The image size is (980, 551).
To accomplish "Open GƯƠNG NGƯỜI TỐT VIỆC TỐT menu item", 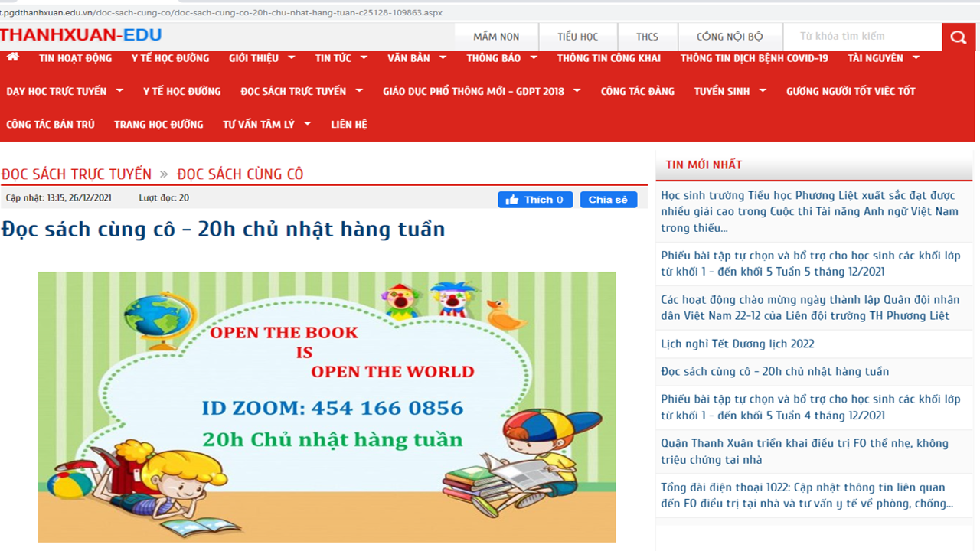I will coord(851,91).
